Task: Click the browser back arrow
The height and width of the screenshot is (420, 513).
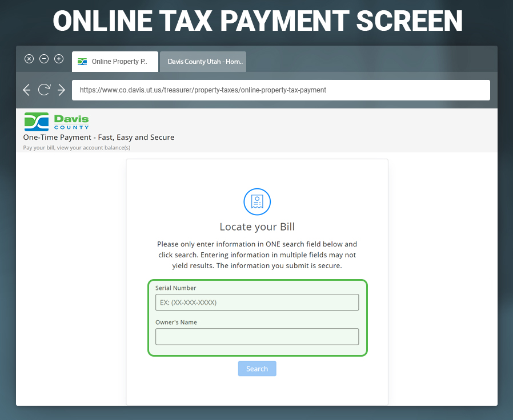Action: click(x=26, y=90)
